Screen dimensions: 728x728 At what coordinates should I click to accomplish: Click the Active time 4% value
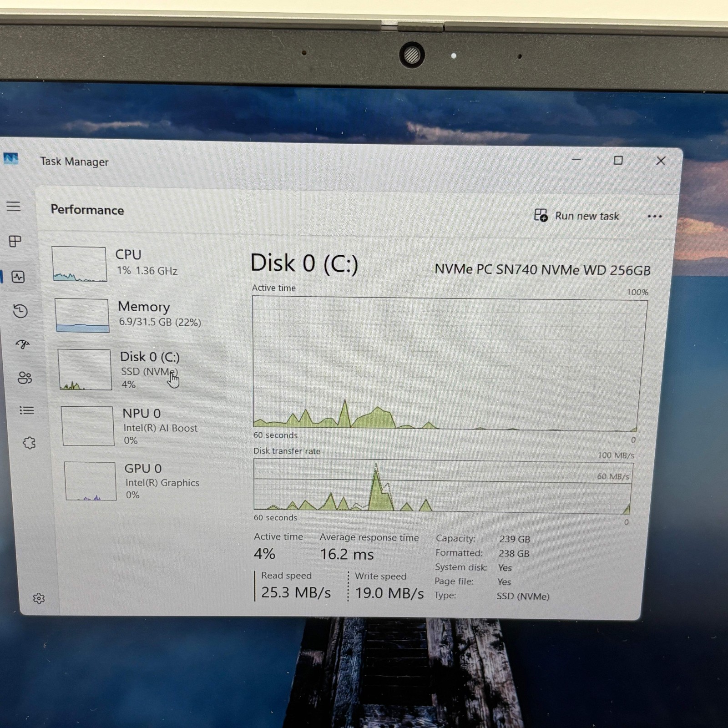click(x=264, y=554)
